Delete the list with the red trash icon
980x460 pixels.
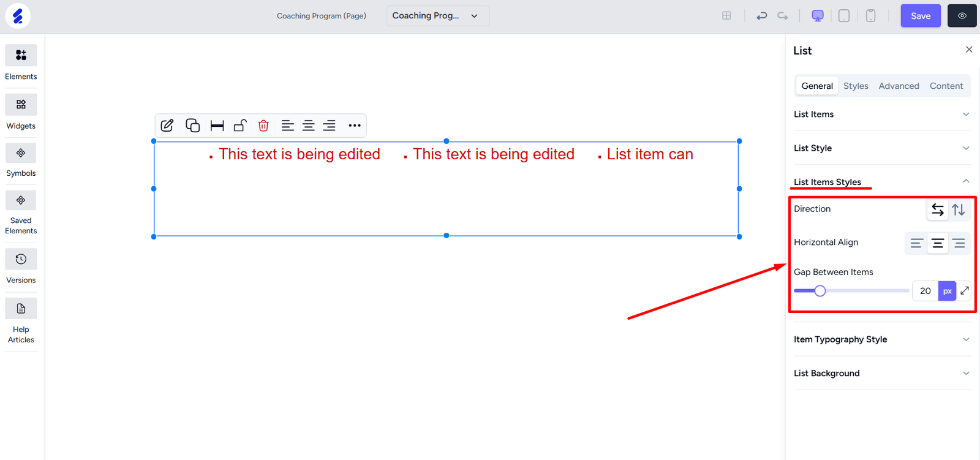click(x=263, y=126)
